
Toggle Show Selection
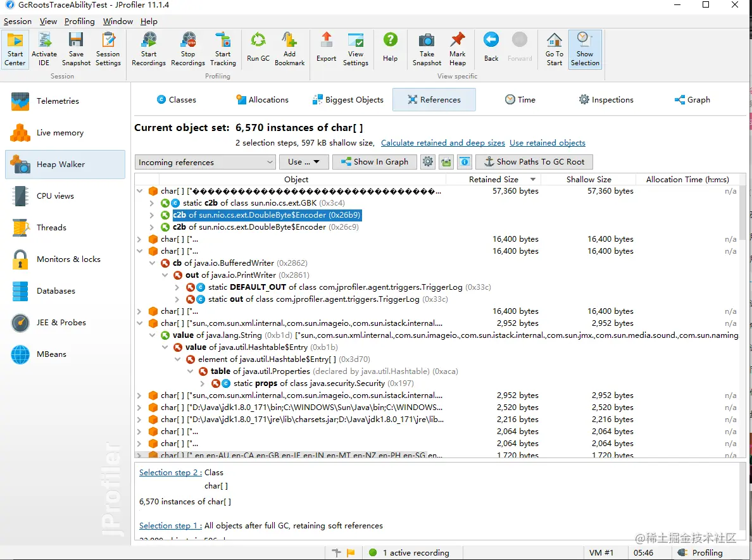coord(585,49)
